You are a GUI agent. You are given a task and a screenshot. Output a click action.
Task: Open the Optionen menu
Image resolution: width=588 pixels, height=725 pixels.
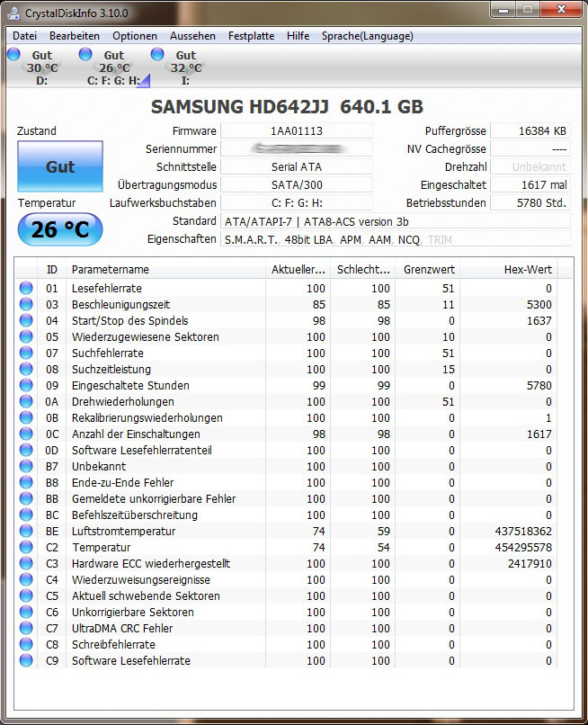point(135,36)
